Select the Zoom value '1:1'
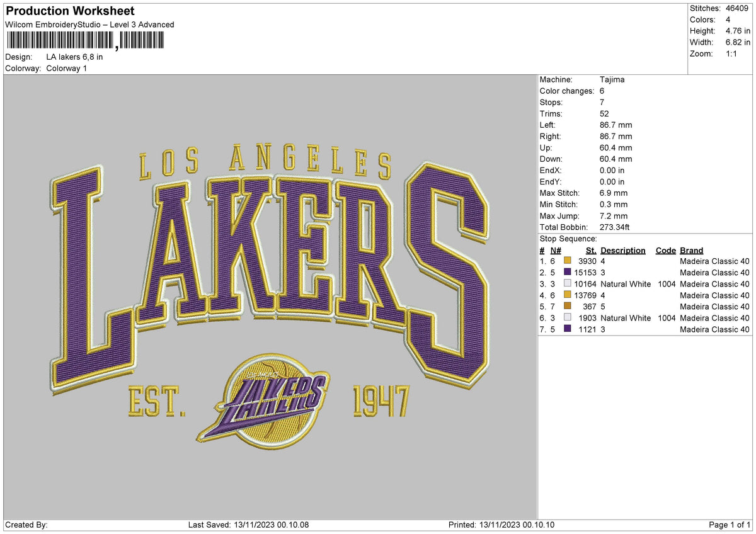The width and height of the screenshot is (756, 534). [731, 54]
